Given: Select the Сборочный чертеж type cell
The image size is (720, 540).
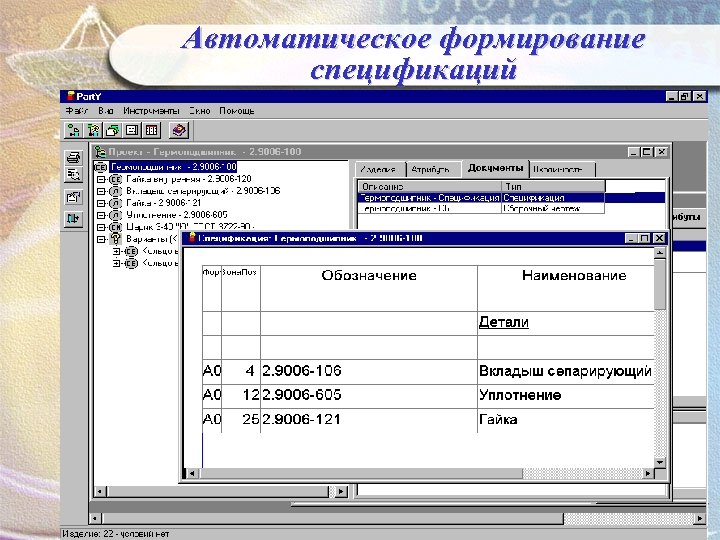Looking at the screenshot, I should click(553, 208).
